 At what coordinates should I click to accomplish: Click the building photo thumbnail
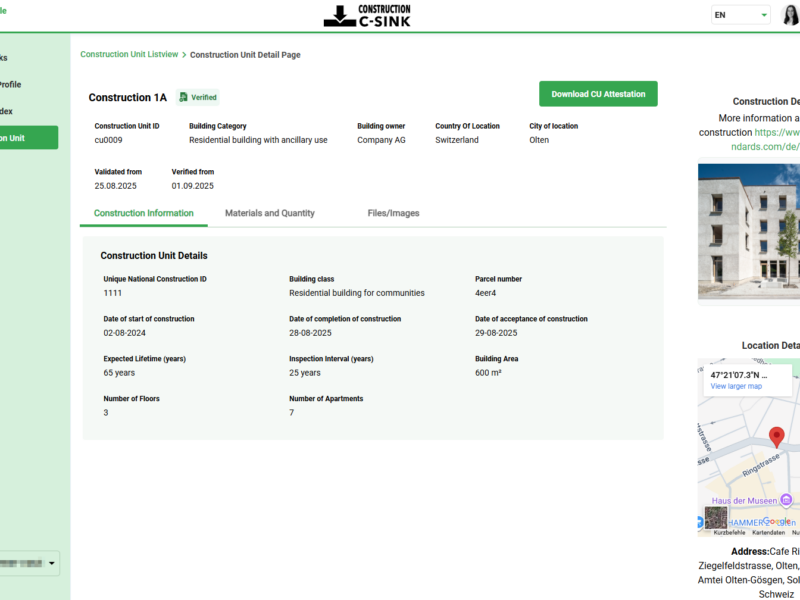point(748,231)
